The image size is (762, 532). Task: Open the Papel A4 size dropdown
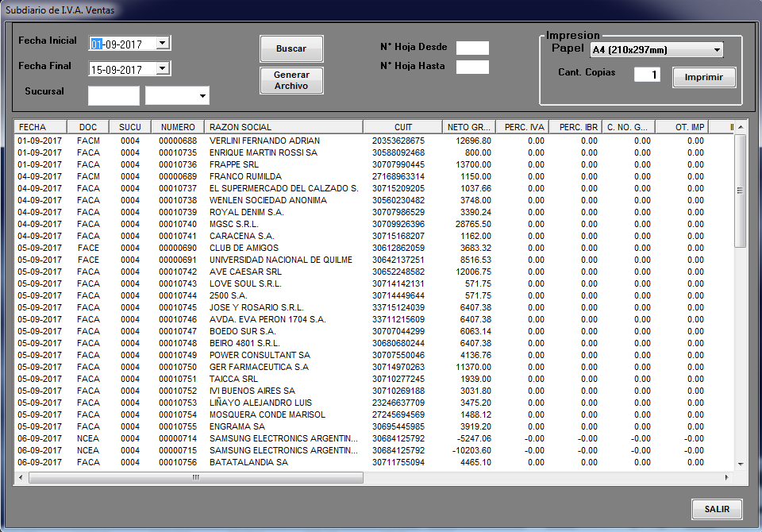click(717, 49)
